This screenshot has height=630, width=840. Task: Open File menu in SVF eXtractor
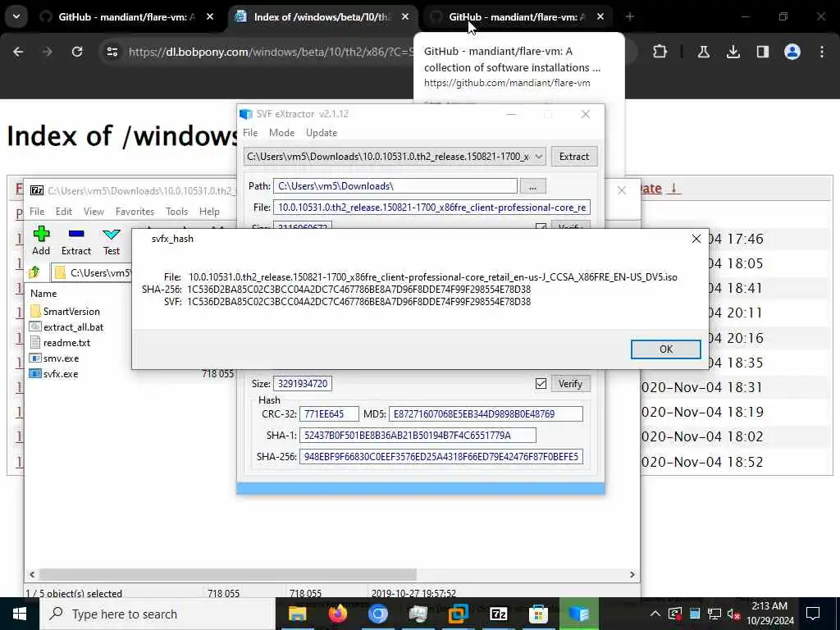click(x=250, y=132)
